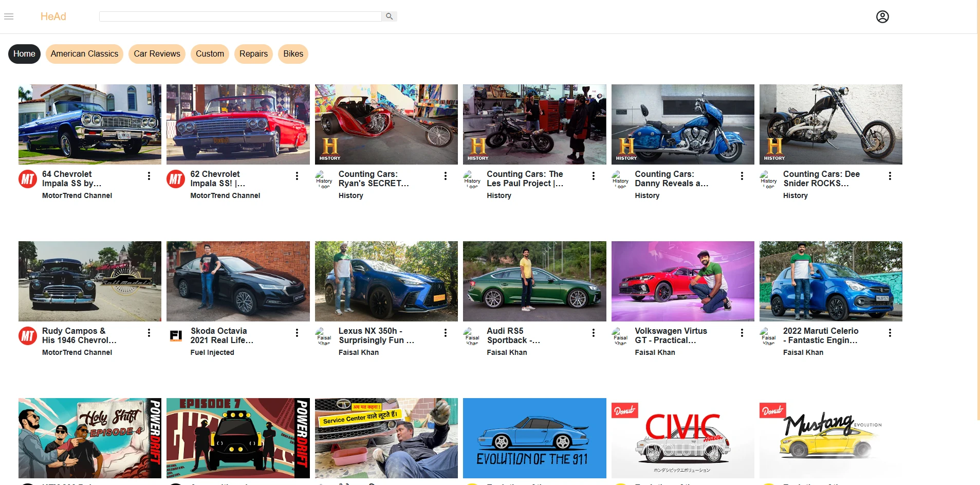Open the Holy Shift Episode 4 thumbnail
The width and height of the screenshot is (980, 485).
pyautogui.click(x=90, y=438)
